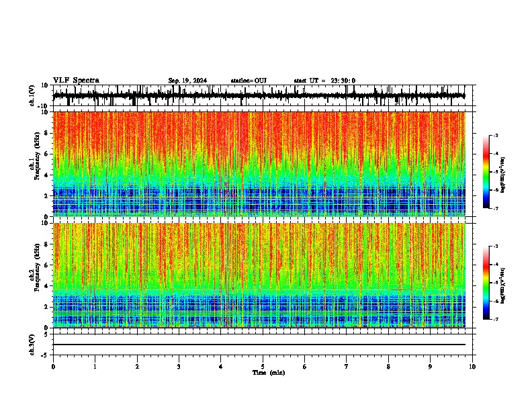Click inside the ch.1 frequency spectrogram
The image size is (532, 411).
(259, 164)
